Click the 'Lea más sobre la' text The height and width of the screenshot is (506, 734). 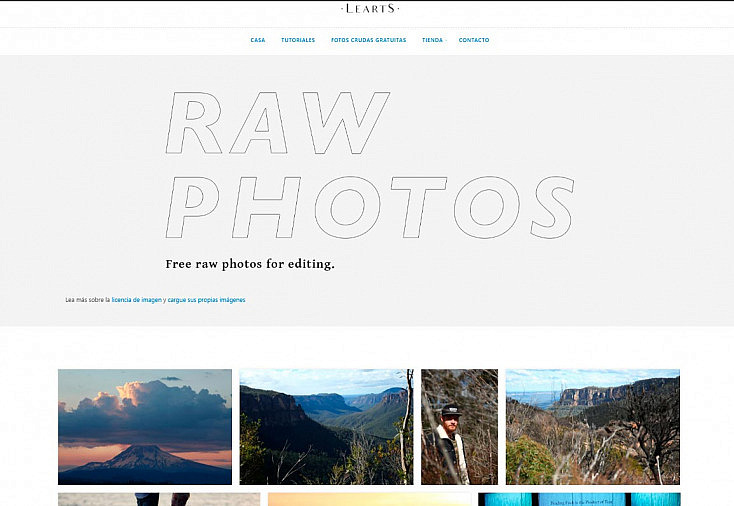[88, 300]
